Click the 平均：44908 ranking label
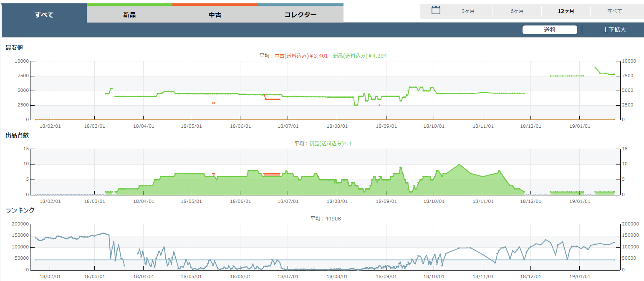Image resolution: width=644 pixels, height=281 pixels. tap(326, 218)
